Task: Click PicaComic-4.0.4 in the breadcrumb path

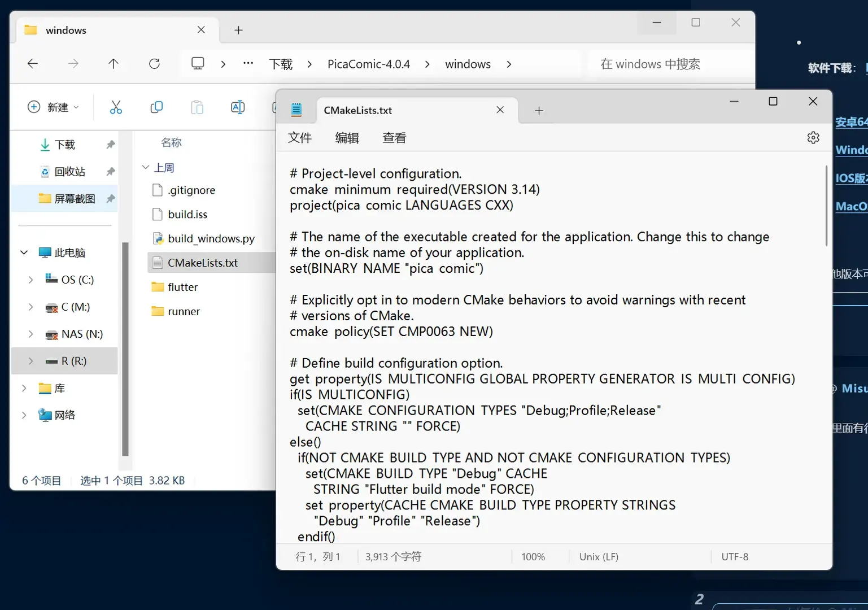Action: [x=369, y=64]
